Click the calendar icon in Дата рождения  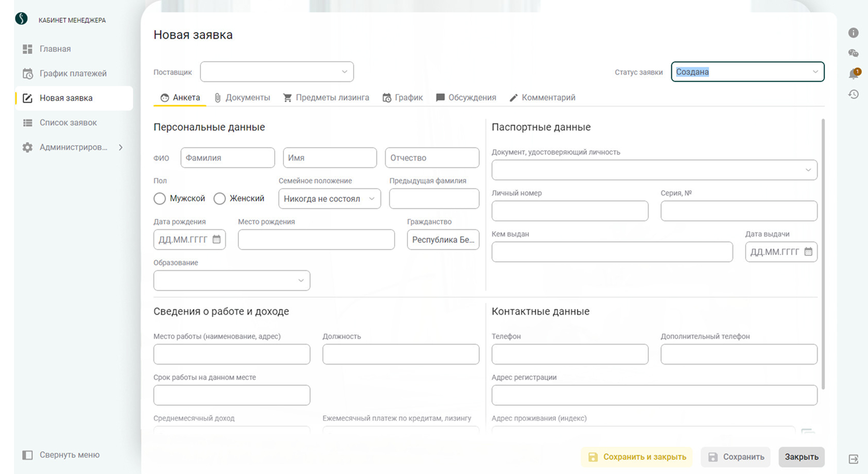[x=216, y=240]
